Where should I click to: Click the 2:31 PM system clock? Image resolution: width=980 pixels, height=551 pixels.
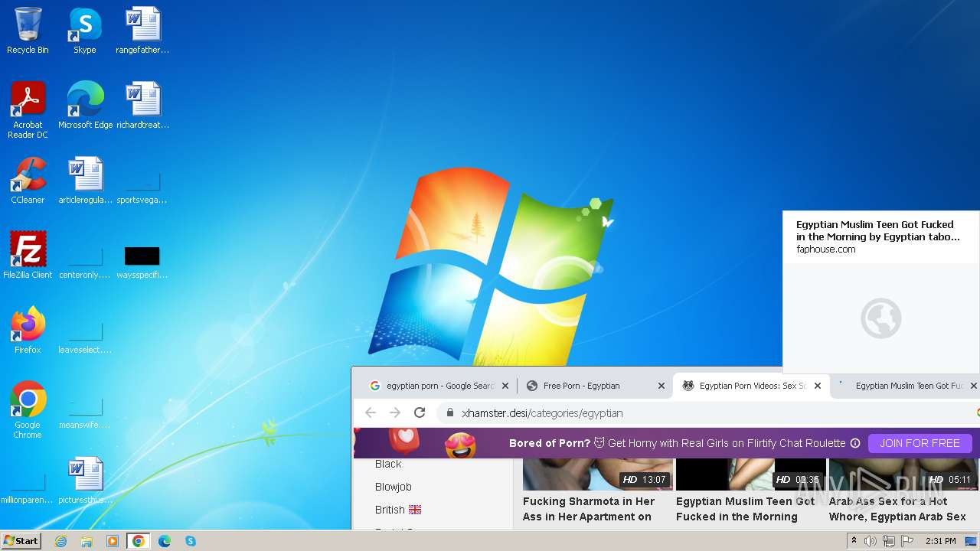941,541
